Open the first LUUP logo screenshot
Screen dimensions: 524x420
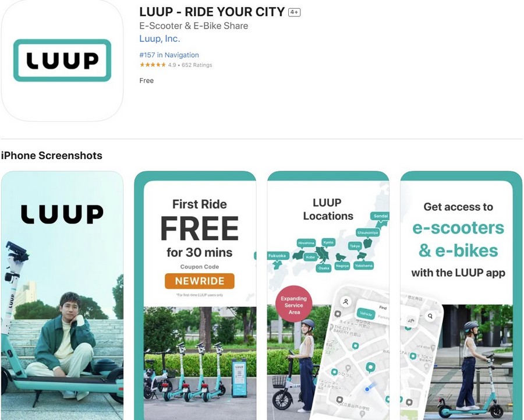pyautogui.click(x=62, y=295)
